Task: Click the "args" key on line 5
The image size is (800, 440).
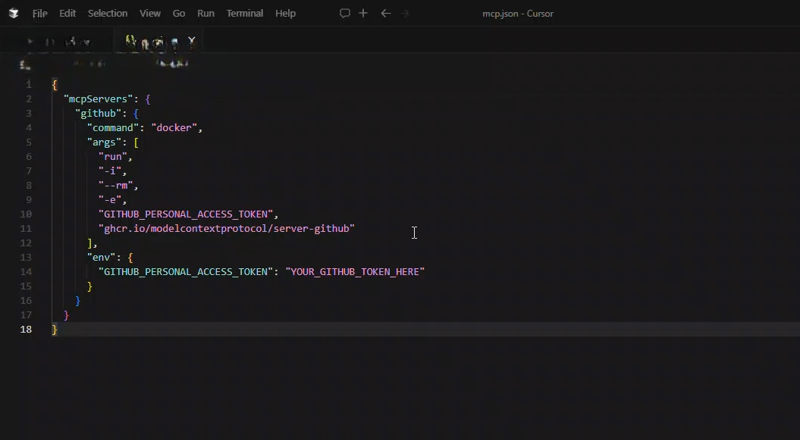Action: [106, 143]
